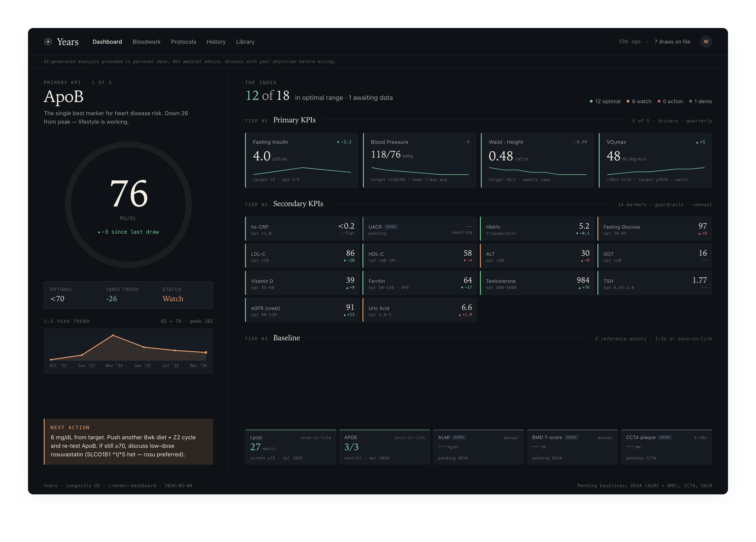
Task: Select the Fasting Insulin card
Action: click(x=302, y=160)
